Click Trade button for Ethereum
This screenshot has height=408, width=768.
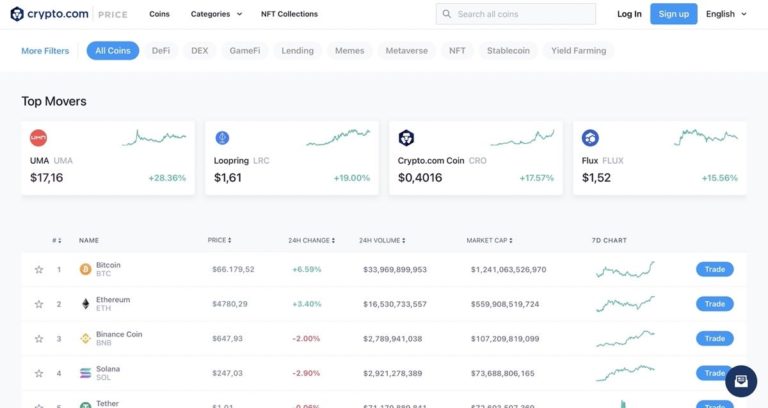(715, 304)
